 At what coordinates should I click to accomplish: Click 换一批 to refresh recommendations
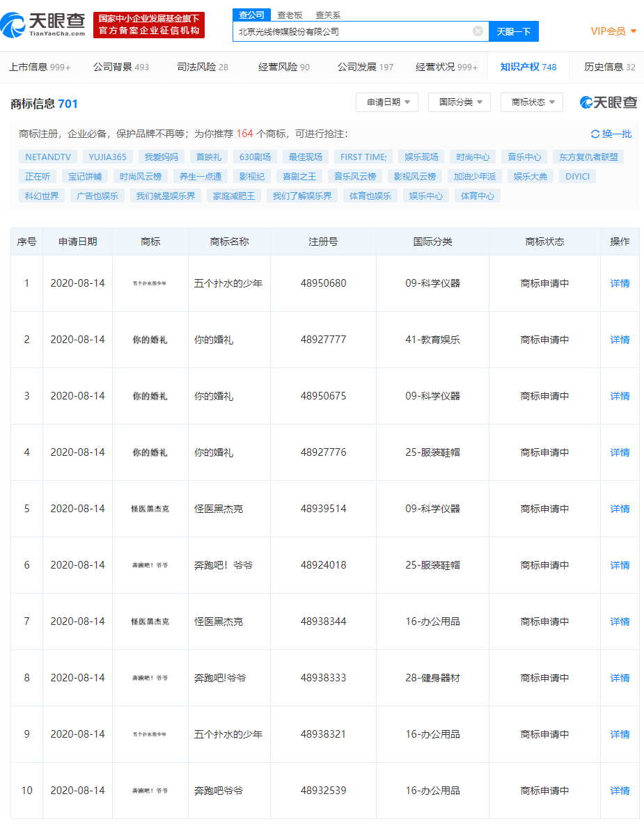coord(616,134)
